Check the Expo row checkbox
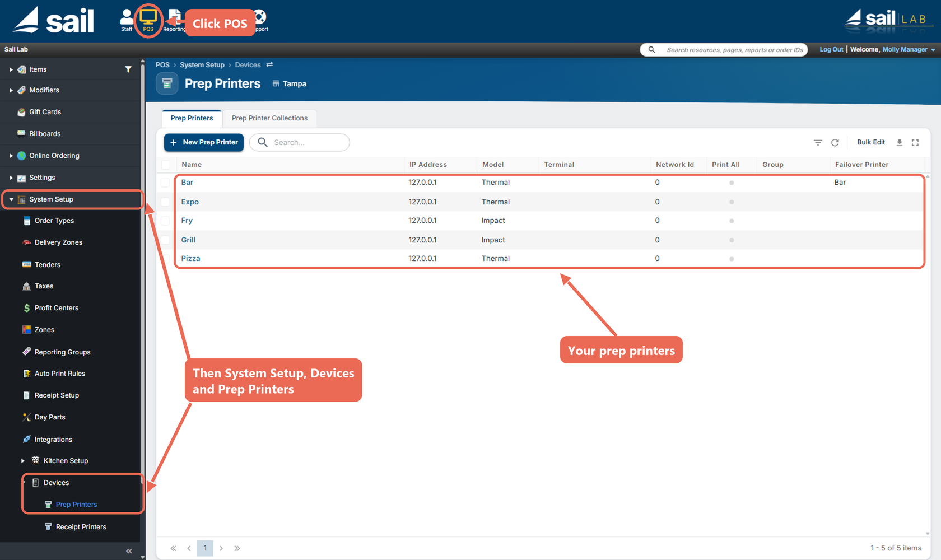Image resolution: width=941 pixels, height=560 pixels. click(x=165, y=202)
